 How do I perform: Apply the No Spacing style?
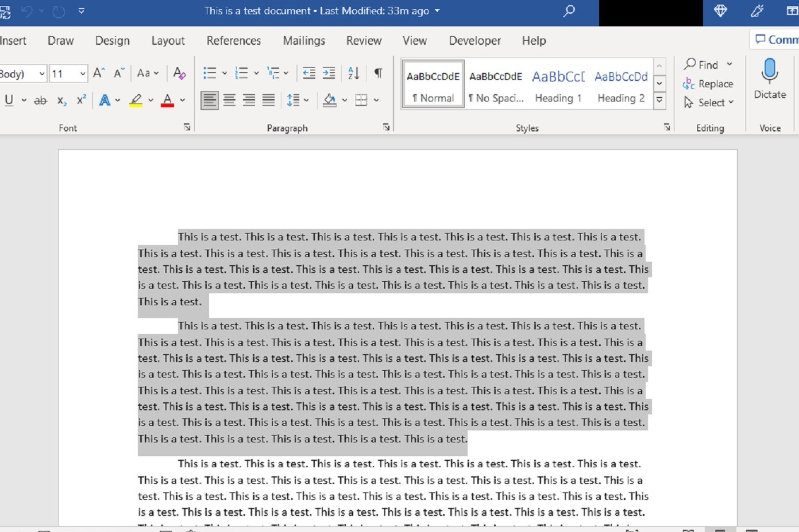click(496, 85)
